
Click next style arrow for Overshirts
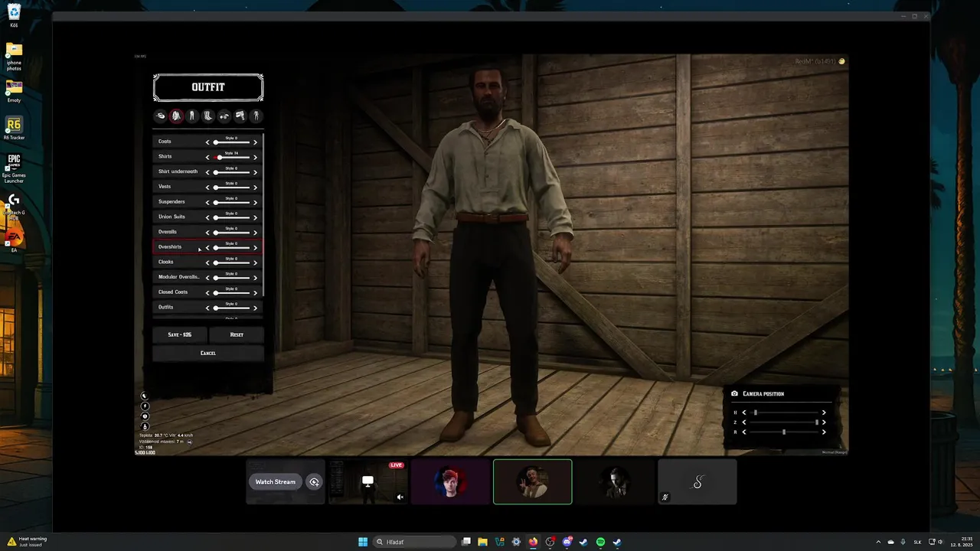(x=255, y=247)
